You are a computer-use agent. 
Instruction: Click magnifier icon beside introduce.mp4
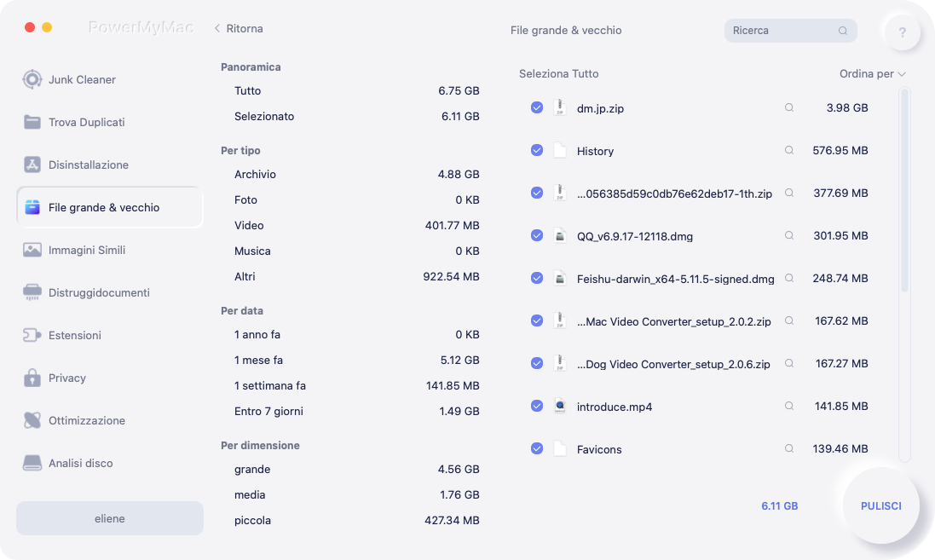pos(789,406)
